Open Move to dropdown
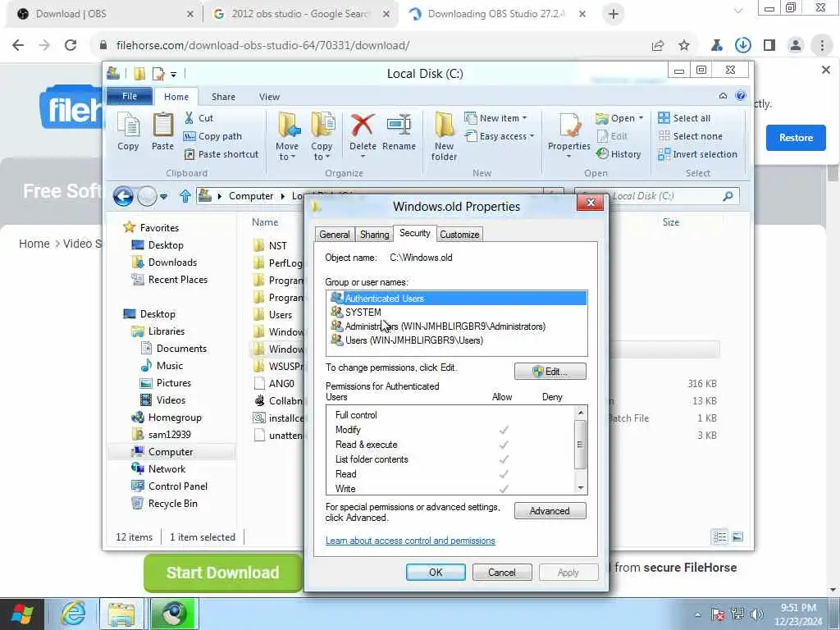Screen dimensions: 840x630 point(287,136)
